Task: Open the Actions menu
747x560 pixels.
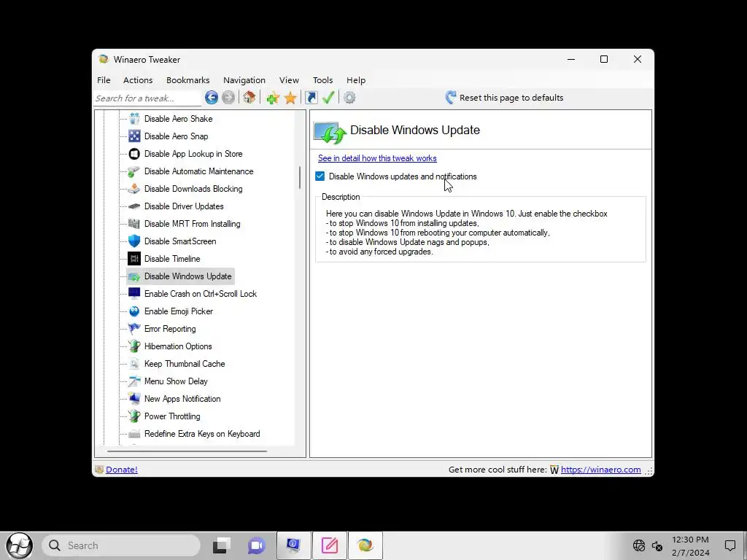Action: 138,80
